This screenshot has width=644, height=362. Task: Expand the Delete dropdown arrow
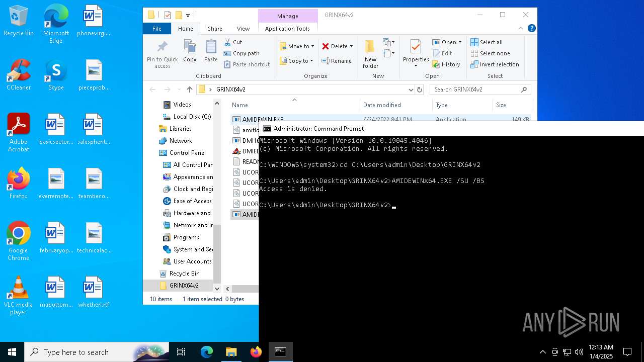click(x=351, y=46)
